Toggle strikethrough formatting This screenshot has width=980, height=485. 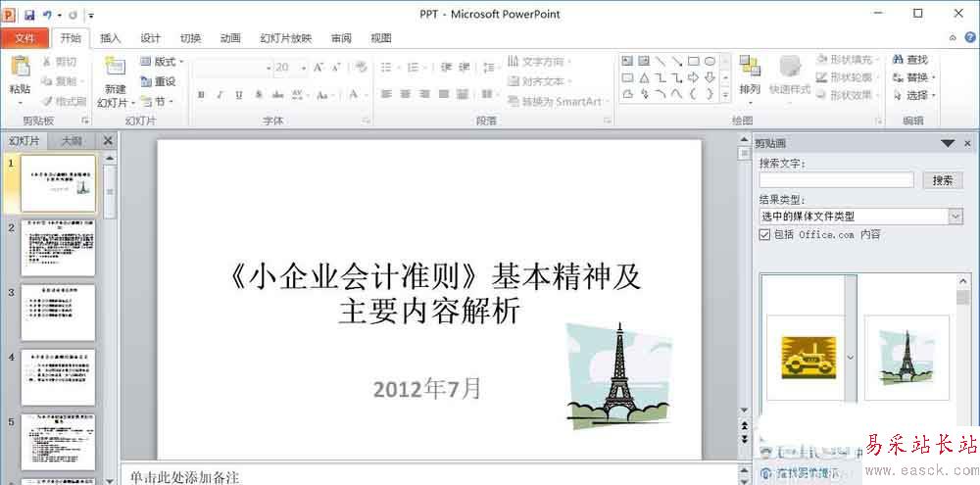tap(277, 95)
